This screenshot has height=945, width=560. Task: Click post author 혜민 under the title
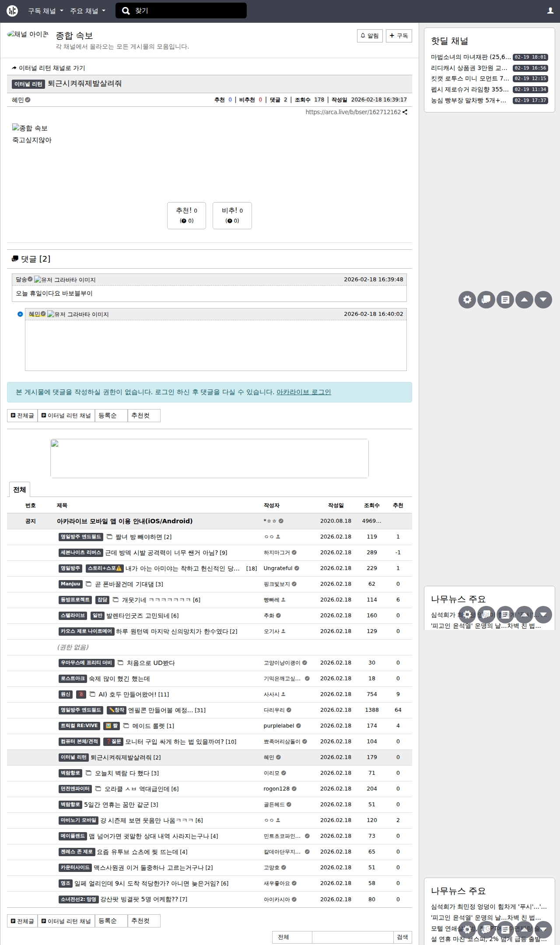[x=18, y=100]
